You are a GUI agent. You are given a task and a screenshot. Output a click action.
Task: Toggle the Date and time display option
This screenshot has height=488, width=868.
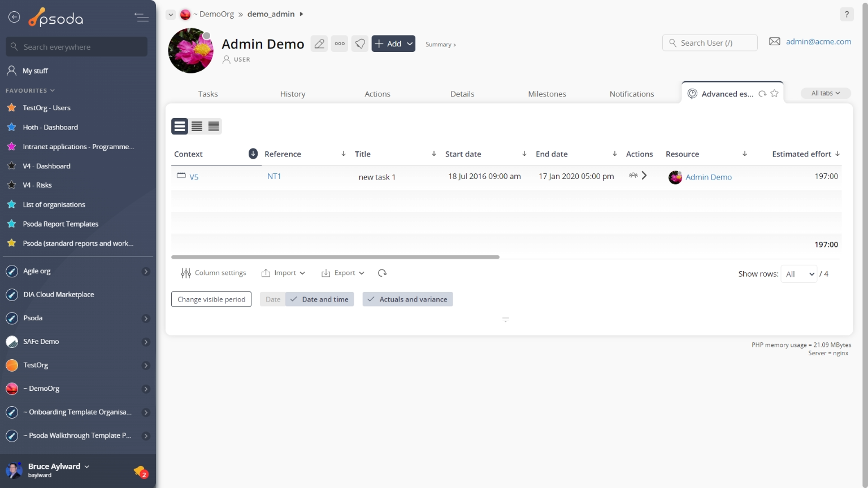point(320,299)
